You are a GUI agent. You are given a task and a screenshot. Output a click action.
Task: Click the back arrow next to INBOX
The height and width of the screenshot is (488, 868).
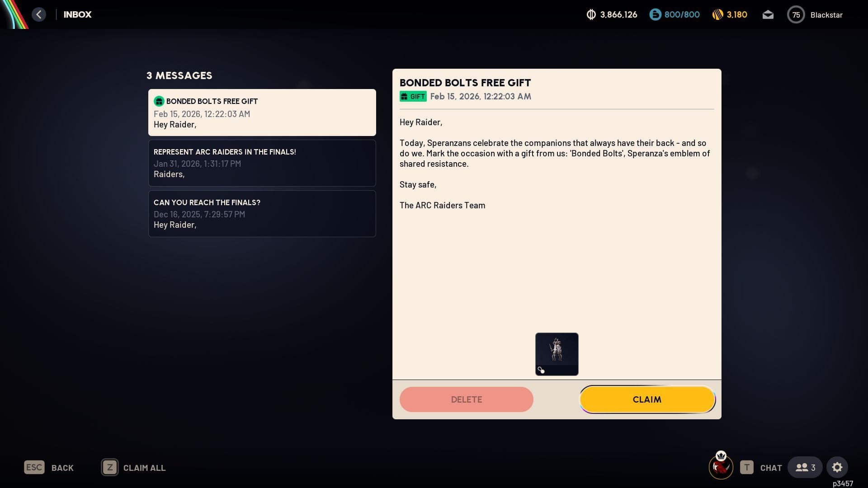(39, 14)
